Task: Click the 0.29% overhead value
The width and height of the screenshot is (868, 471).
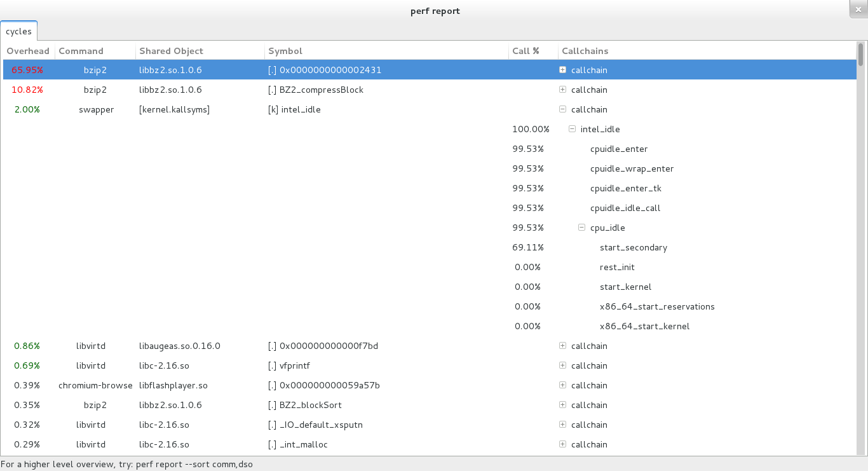Action: tap(27, 444)
